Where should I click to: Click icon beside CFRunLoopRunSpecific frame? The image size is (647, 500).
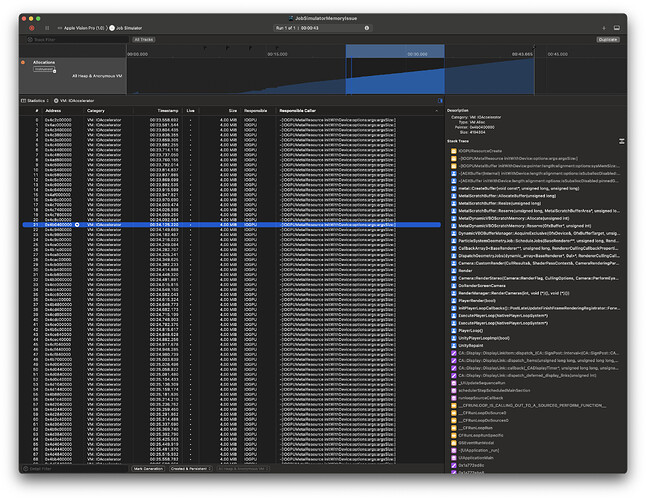pos(453,435)
